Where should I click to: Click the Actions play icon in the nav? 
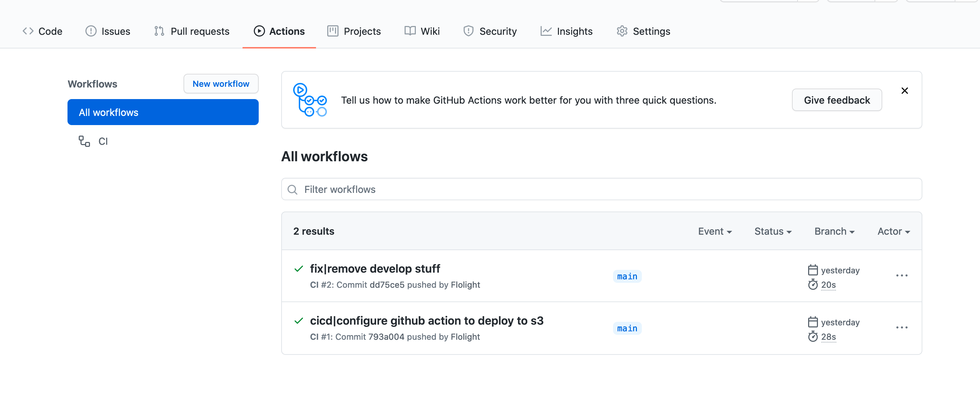point(259,31)
